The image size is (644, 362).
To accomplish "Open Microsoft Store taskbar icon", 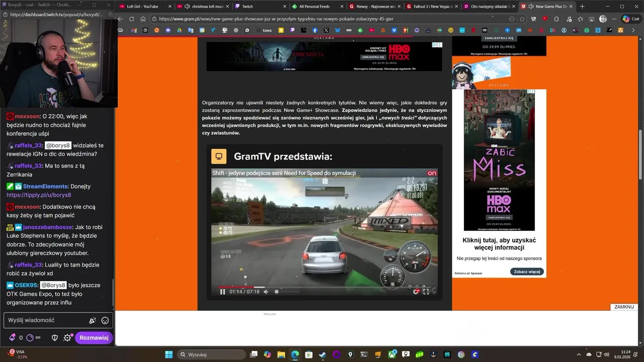I will pyautogui.click(x=308, y=354).
